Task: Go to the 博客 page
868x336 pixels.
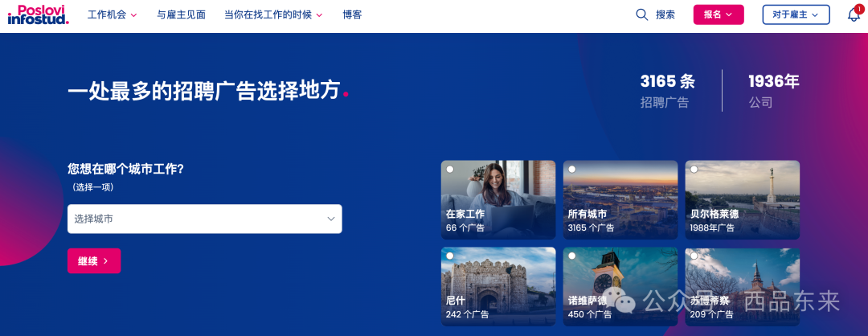Action: (x=352, y=15)
